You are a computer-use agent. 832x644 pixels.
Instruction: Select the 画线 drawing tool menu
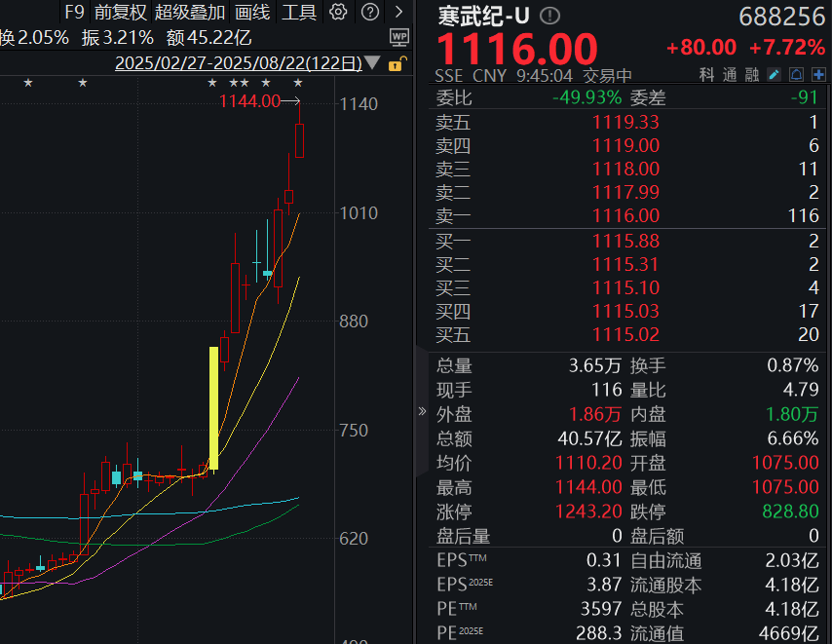tap(252, 12)
